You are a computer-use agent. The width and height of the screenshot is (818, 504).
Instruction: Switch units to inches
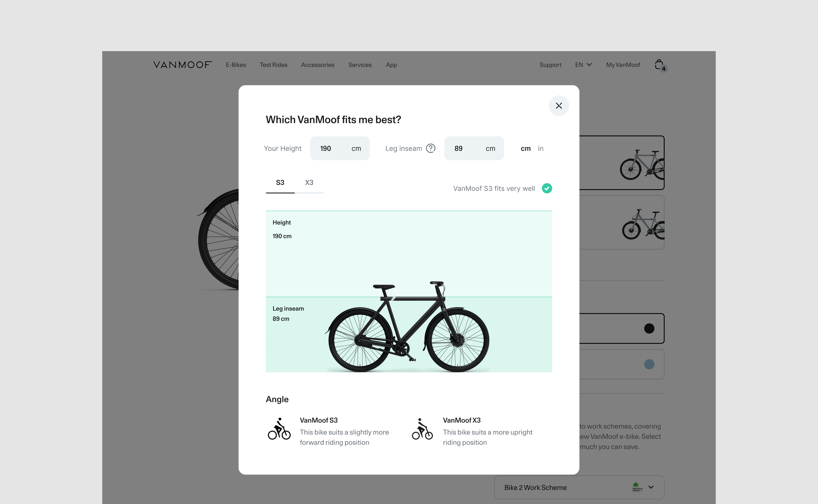[540, 149]
